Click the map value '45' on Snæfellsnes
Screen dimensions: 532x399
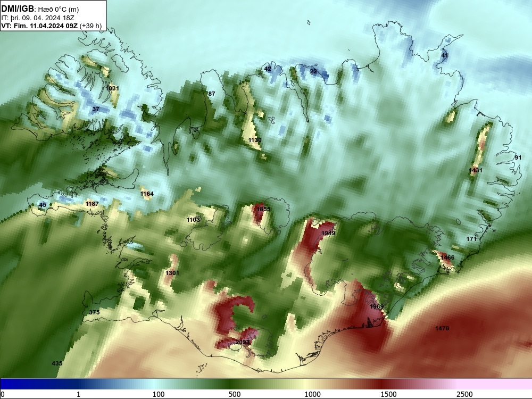click(x=43, y=205)
